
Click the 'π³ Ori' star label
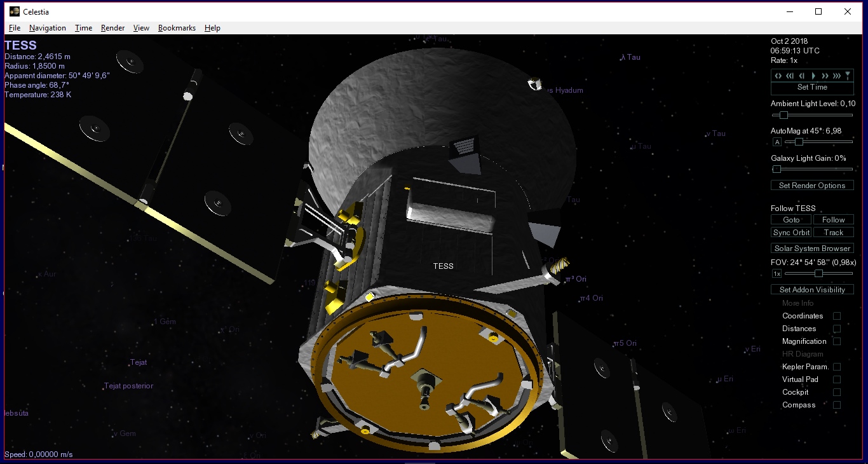pos(576,279)
